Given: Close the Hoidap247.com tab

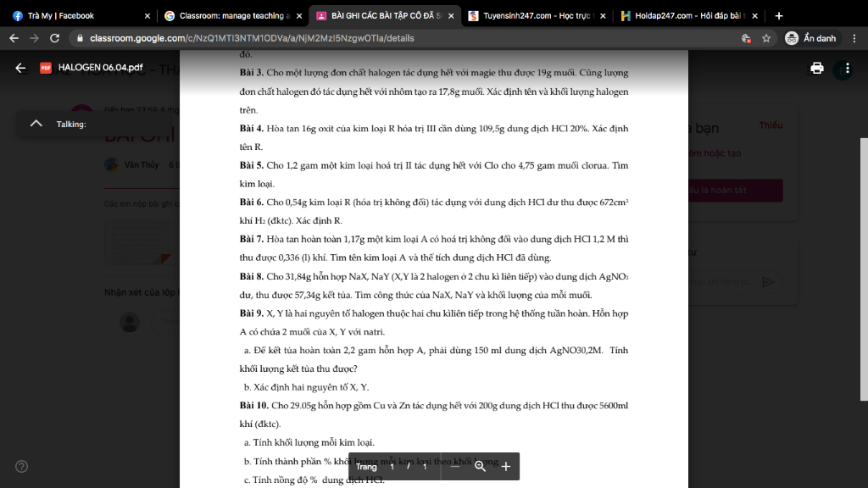Looking at the screenshot, I should (x=755, y=16).
